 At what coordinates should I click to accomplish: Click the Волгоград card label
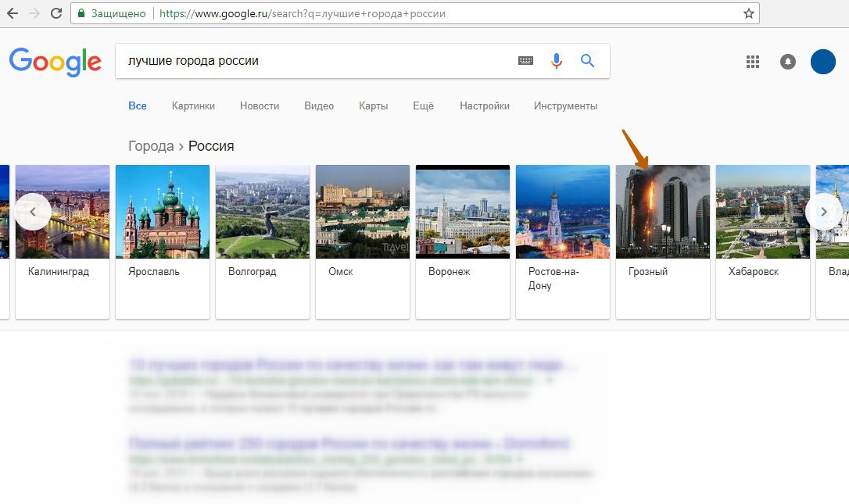pyautogui.click(x=253, y=272)
